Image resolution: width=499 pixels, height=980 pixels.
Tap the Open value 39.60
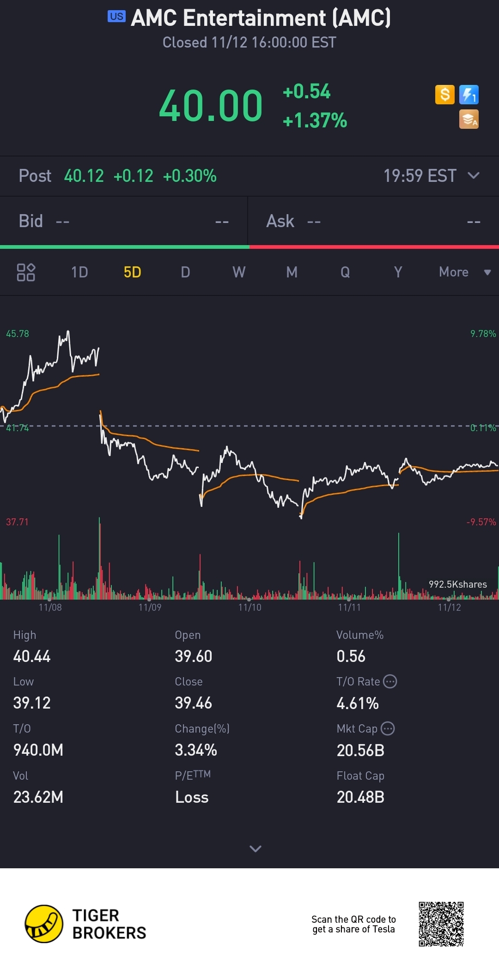point(194,656)
